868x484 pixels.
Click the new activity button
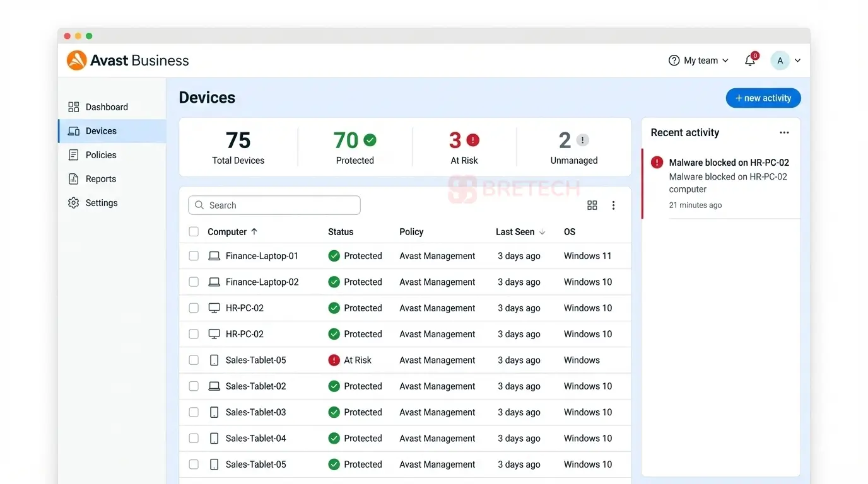coord(763,98)
